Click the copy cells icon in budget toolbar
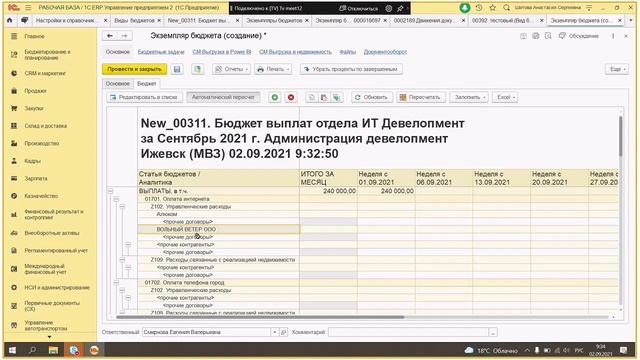 pos(312,97)
